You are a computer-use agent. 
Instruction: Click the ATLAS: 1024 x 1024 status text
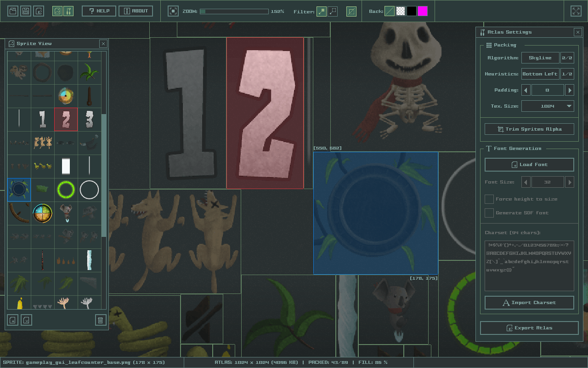click(x=256, y=362)
